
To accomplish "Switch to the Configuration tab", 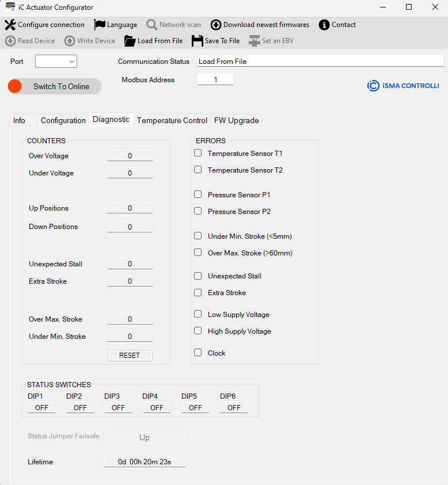I will coord(63,120).
